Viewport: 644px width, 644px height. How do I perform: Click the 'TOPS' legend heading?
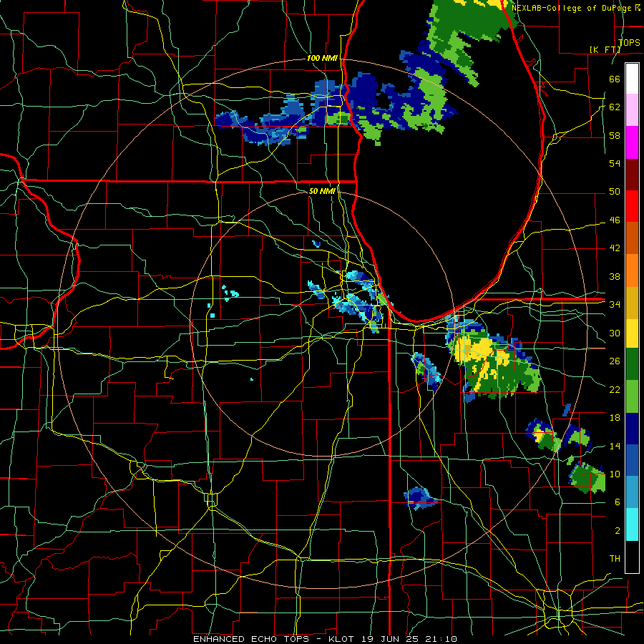629,42
